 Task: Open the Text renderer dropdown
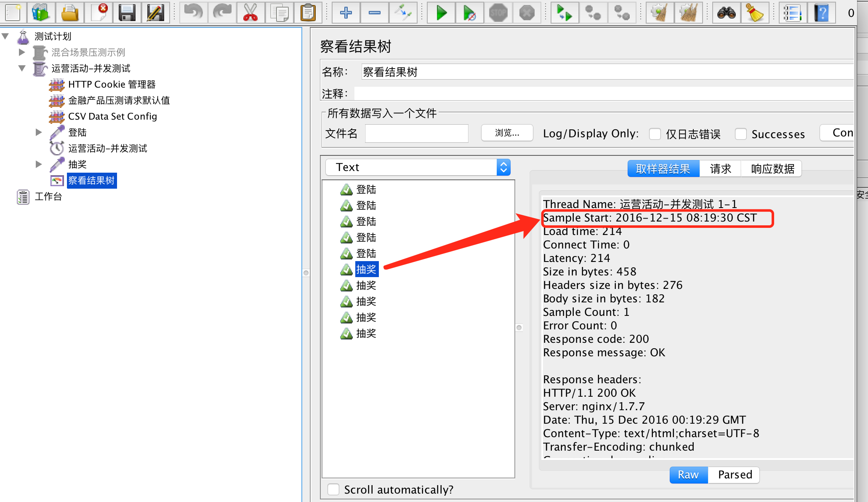click(418, 167)
